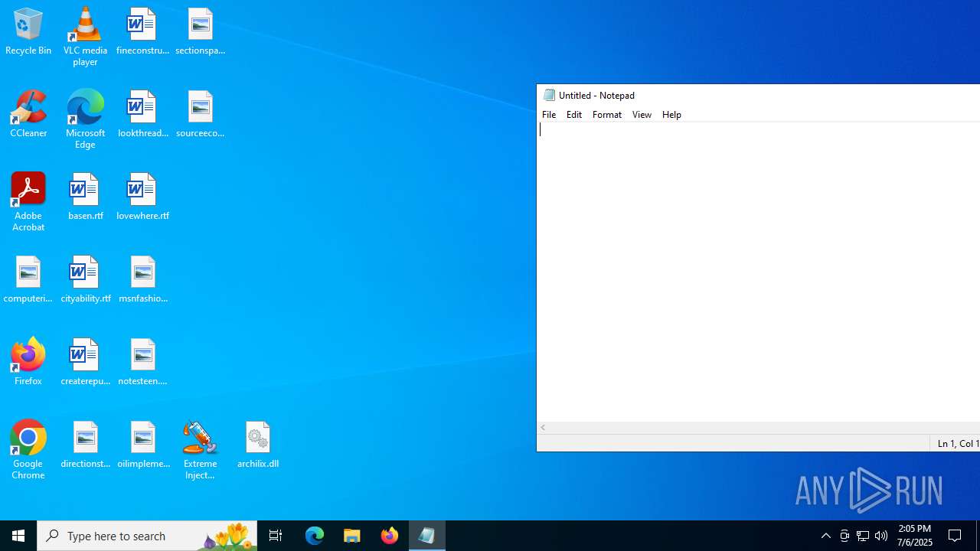
Task: Select the CCleaner desktop shortcut
Action: [28, 115]
